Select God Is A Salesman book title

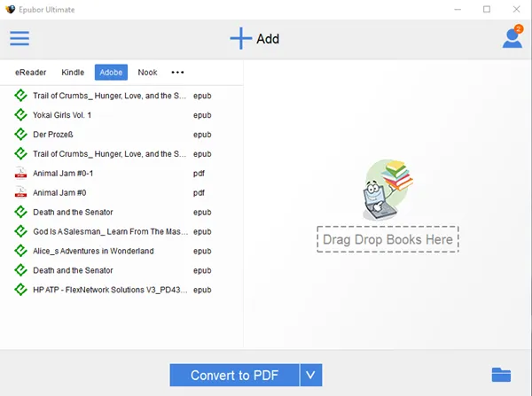pyautogui.click(x=110, y=231)
